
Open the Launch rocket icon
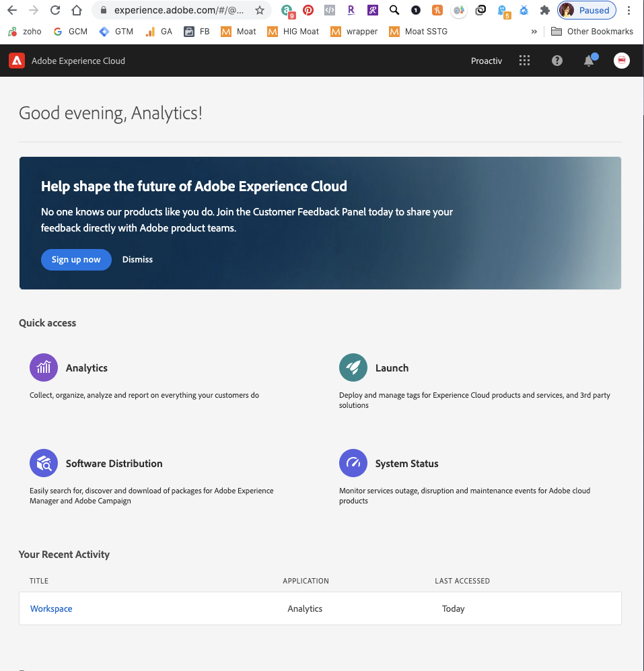click(x=353, y=367)
